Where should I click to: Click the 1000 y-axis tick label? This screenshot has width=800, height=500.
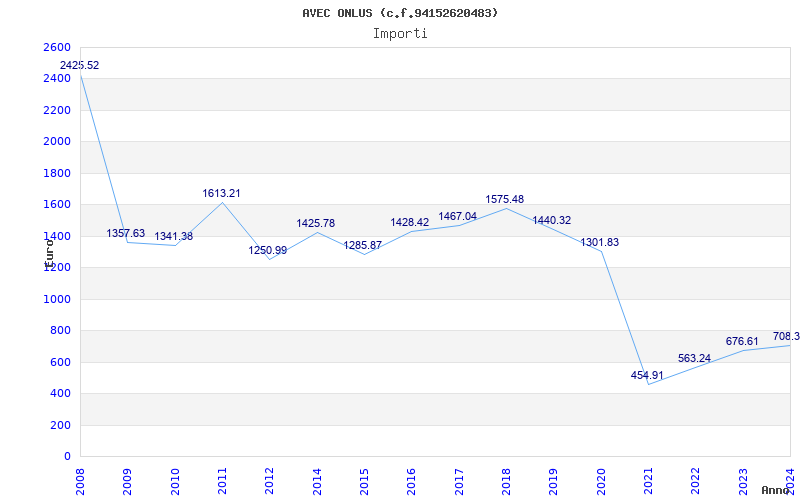(x=56, y=299)
